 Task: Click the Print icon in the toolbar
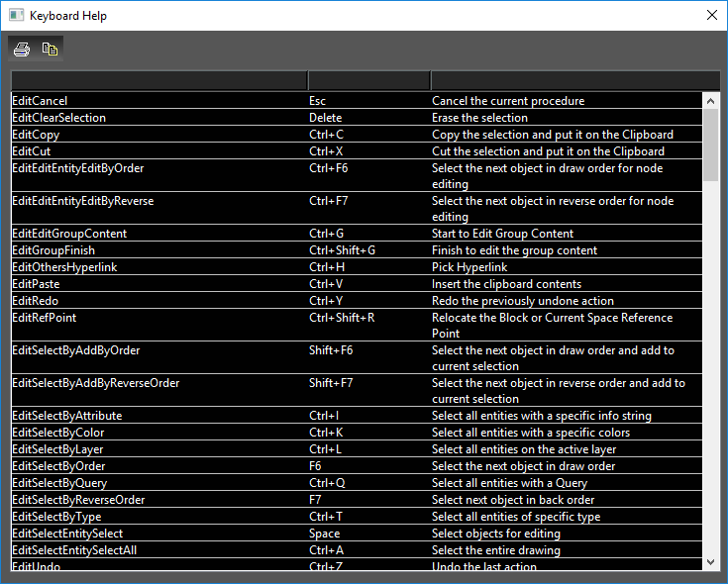[x=22, y=49]
